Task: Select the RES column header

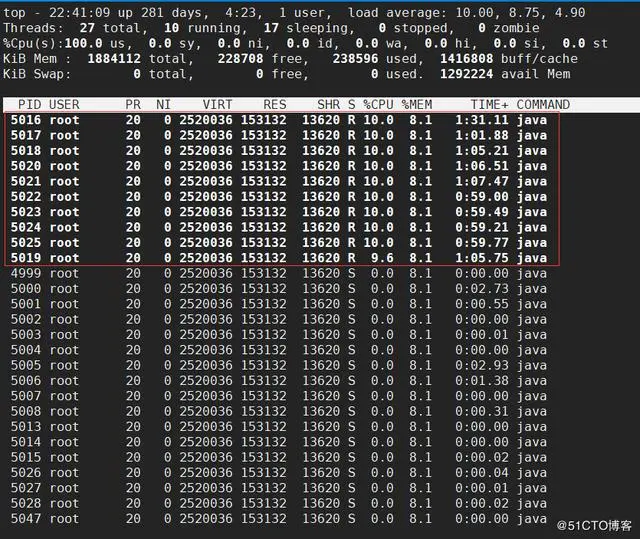Action: click(x=275, y=104)
